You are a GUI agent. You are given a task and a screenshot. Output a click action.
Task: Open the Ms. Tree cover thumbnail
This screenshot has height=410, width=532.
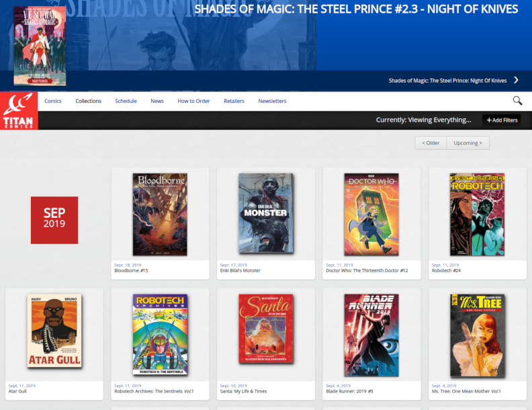(477, 335)
